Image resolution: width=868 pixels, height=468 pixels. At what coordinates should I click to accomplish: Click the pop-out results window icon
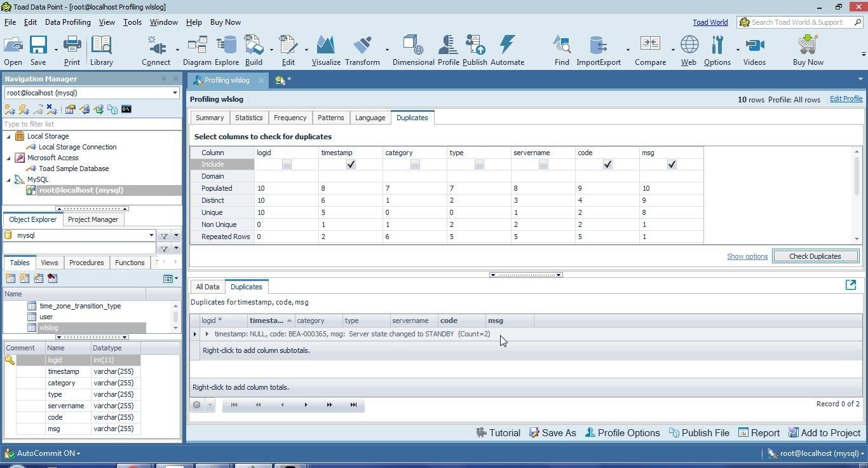pyautogui.click(x=851, y=285)
